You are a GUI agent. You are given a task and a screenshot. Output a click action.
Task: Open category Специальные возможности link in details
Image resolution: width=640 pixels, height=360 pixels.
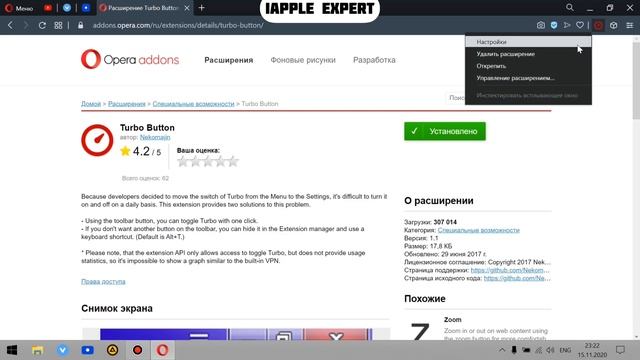point(478,230)
